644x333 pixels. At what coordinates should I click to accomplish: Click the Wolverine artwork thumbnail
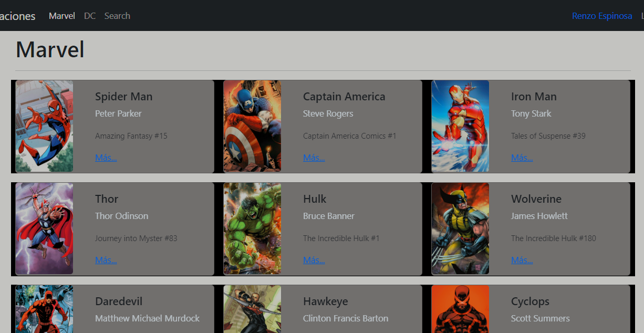460,228
